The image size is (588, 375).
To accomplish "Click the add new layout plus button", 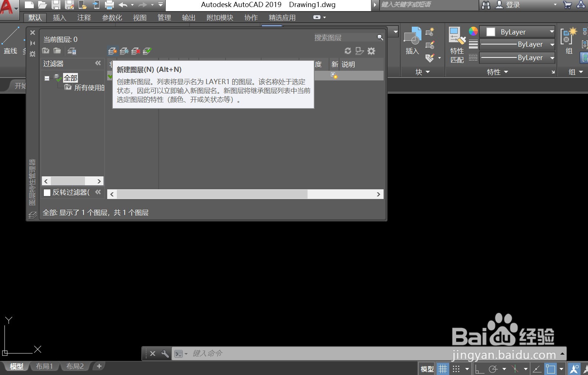I will click(99, 366).
